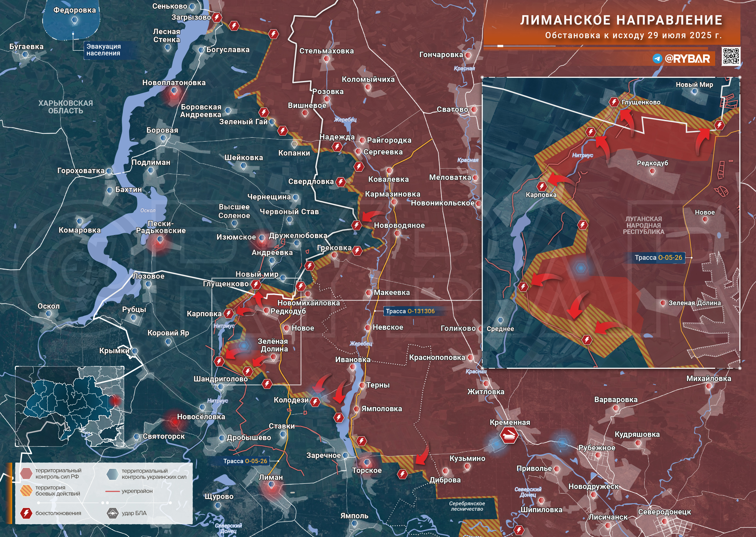
Task: Click the Трасса О-131306 road label
Action: (410, 311)
